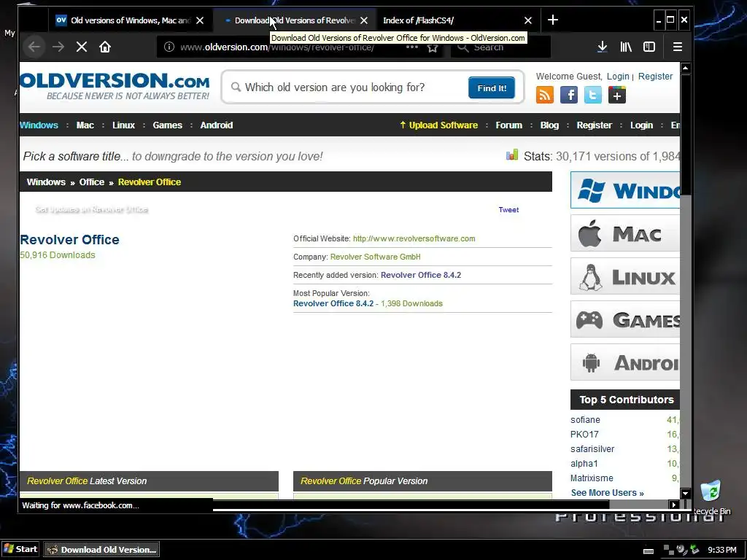Viewport: 747px width, 560px height.
Task: Close the Download Old Versions tab
Action: (364, 20)
